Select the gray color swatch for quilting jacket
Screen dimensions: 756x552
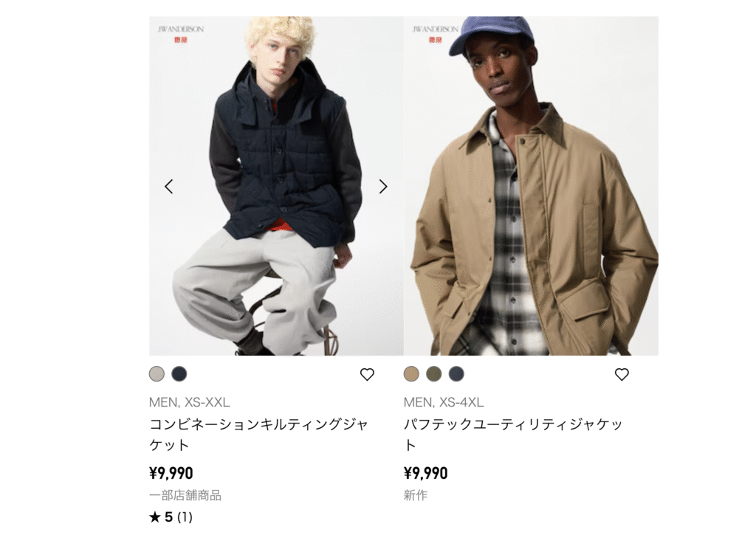tap(157, 373)
